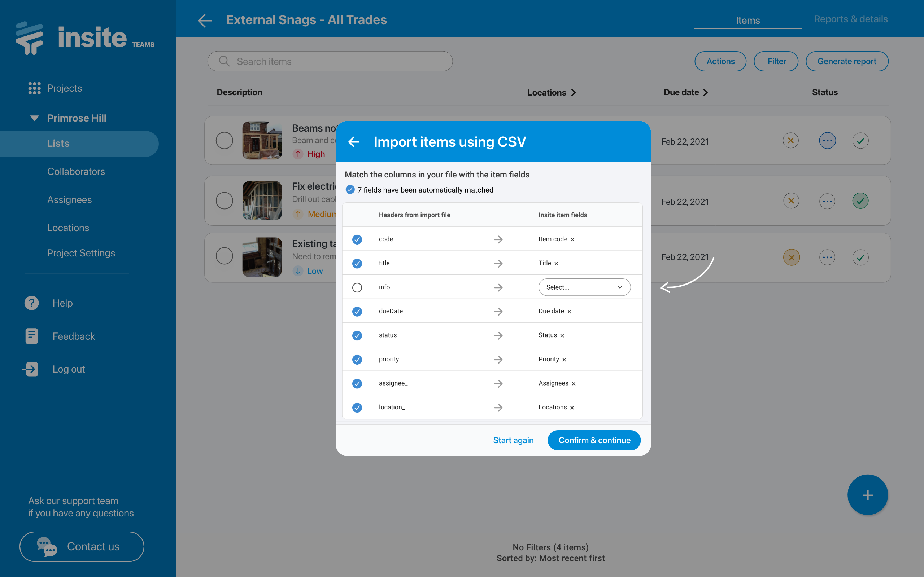Click the back arrow in Import CSV dialog
This screenshot has height=577, width=924.
[354, 142]
